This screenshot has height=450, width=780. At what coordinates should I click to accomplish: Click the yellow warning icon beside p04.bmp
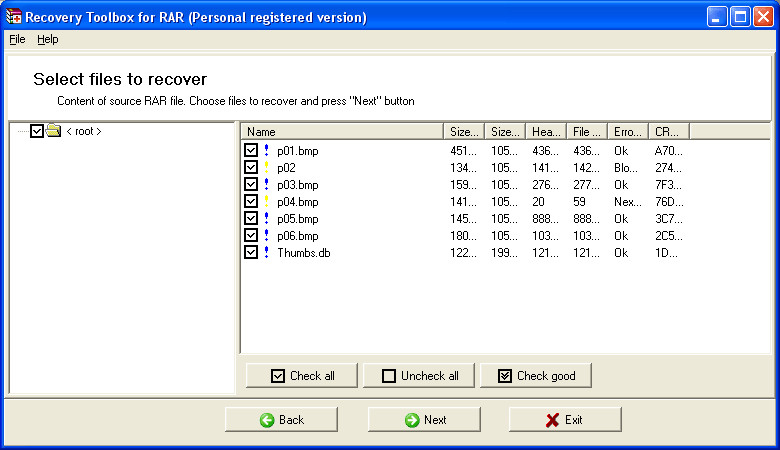tap(266, 201)
